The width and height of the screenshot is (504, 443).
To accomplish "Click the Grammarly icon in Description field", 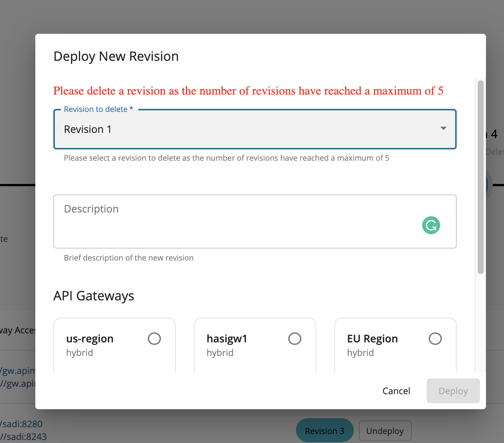I will click(x=431, y=225).
